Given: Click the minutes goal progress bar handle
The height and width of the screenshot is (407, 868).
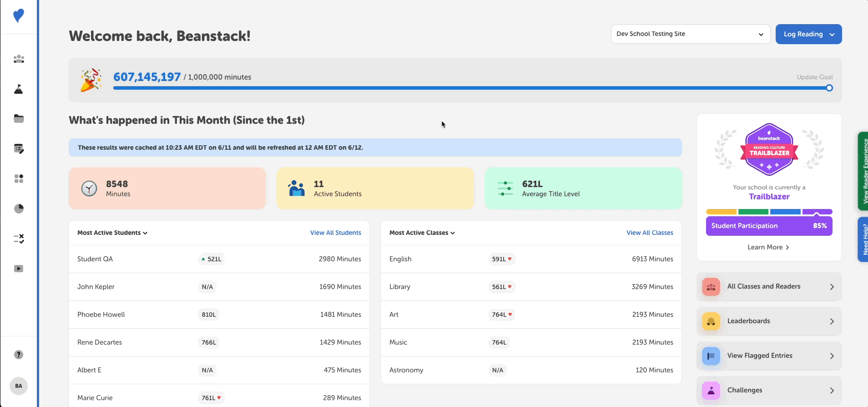Looking at the screenshot, I should point(829,88).
